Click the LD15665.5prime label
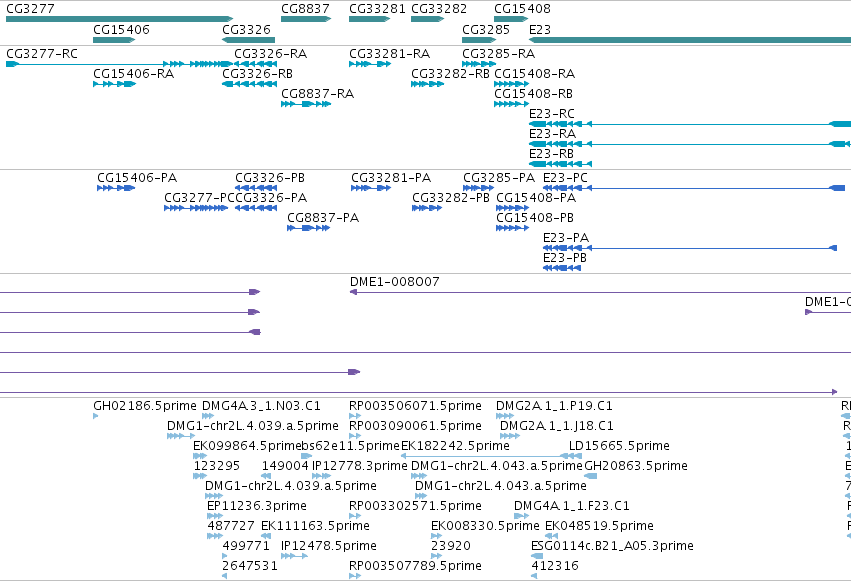 coord(619,446)
